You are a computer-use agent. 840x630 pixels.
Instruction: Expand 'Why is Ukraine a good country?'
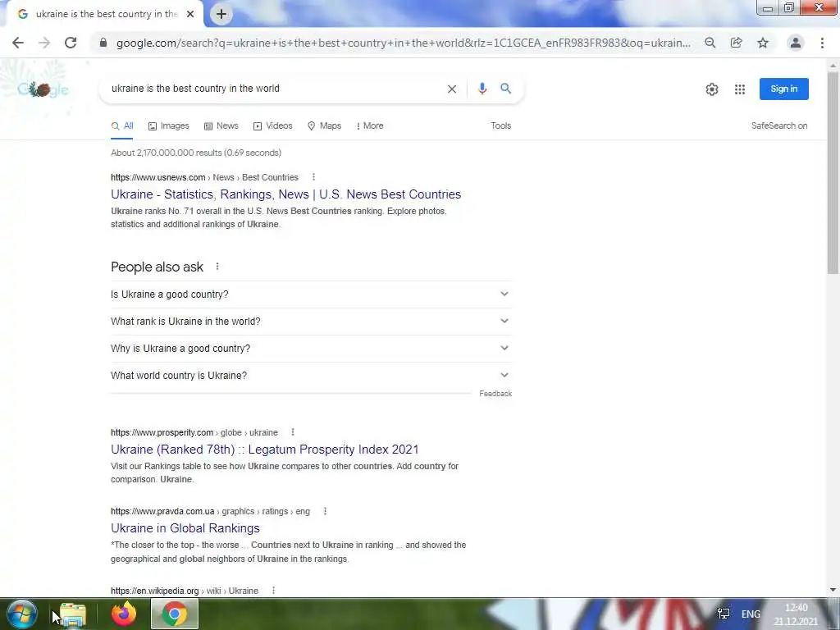(311, 348)
